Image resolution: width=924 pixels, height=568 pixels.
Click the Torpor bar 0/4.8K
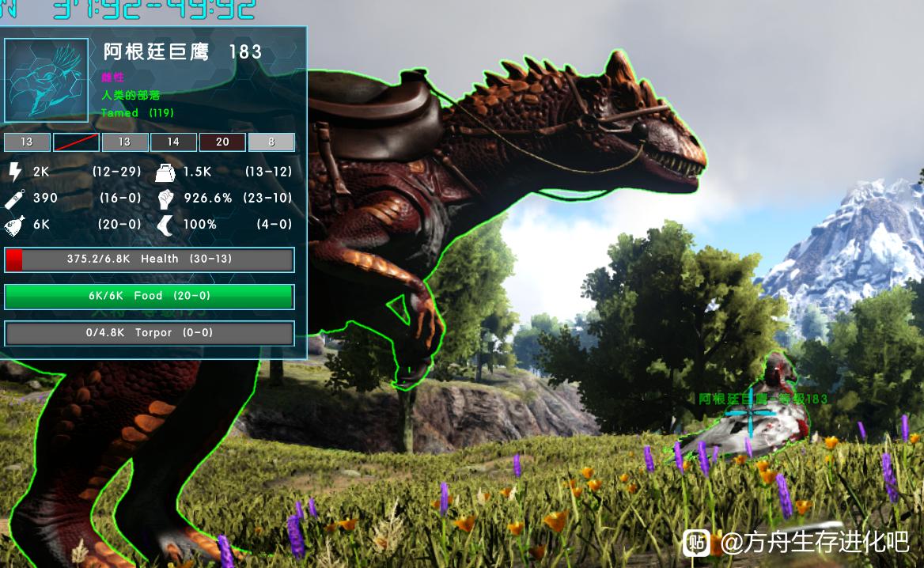[x=149, y=333]
